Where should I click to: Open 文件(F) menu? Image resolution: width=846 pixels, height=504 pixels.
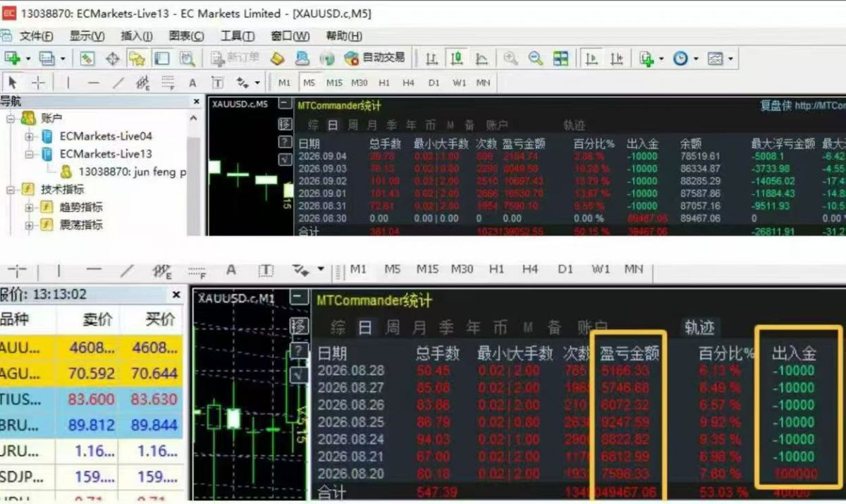point(37,36)
